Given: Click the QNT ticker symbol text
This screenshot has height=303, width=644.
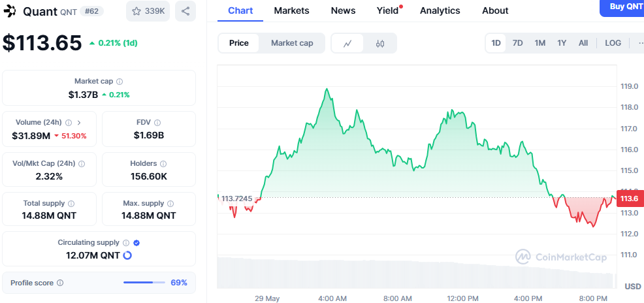Looking at the screenshot, I should 68,12.
